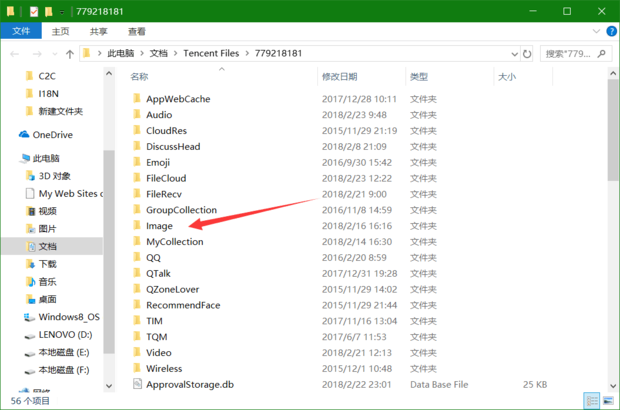620x410 pixels.
Task: Open the quick access toolbar dropdown
Action: click(62, 12)
